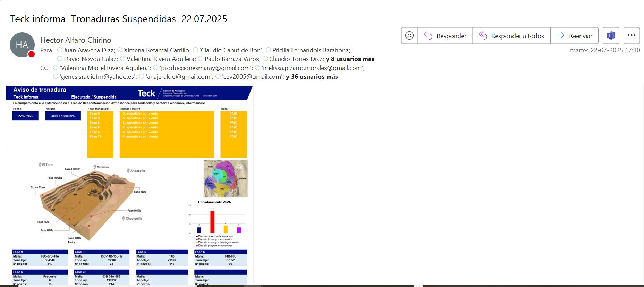Click the date stamp martes 22-07-2025 17:10
The width and height of the screenshot is (644, 287).
point(605,50)
